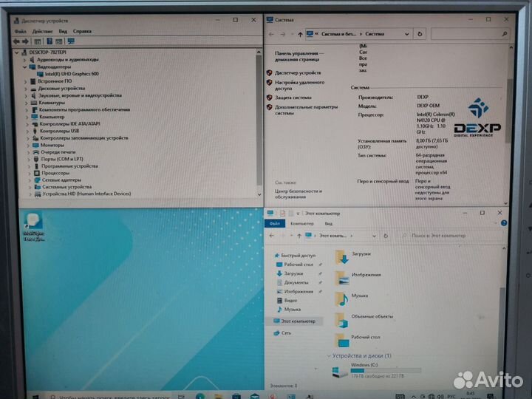532x399 pixels.
Task: Click refresh icon in Explorer address bar
Action: (x=386, y=236)
